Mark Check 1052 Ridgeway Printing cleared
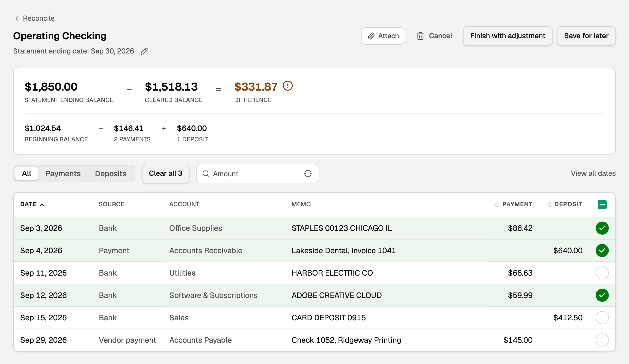629x364 pixels. [x=602, y=340]
